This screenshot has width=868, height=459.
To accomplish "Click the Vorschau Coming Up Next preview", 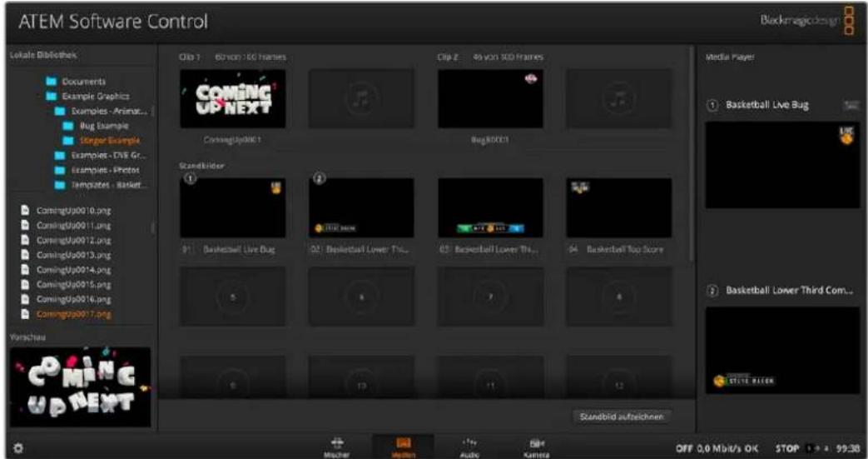I will (80, 387).
